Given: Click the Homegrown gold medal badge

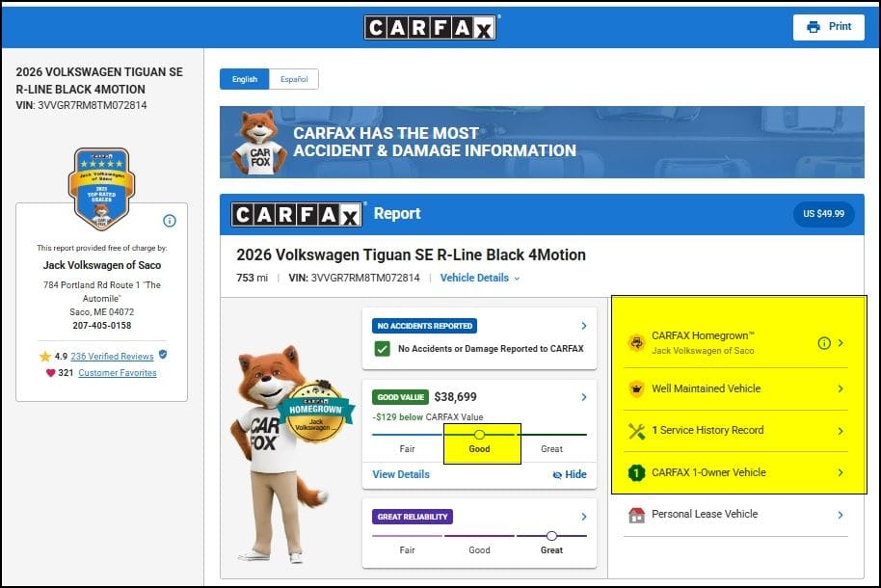Looking at the screenshot, I should 316,412.
